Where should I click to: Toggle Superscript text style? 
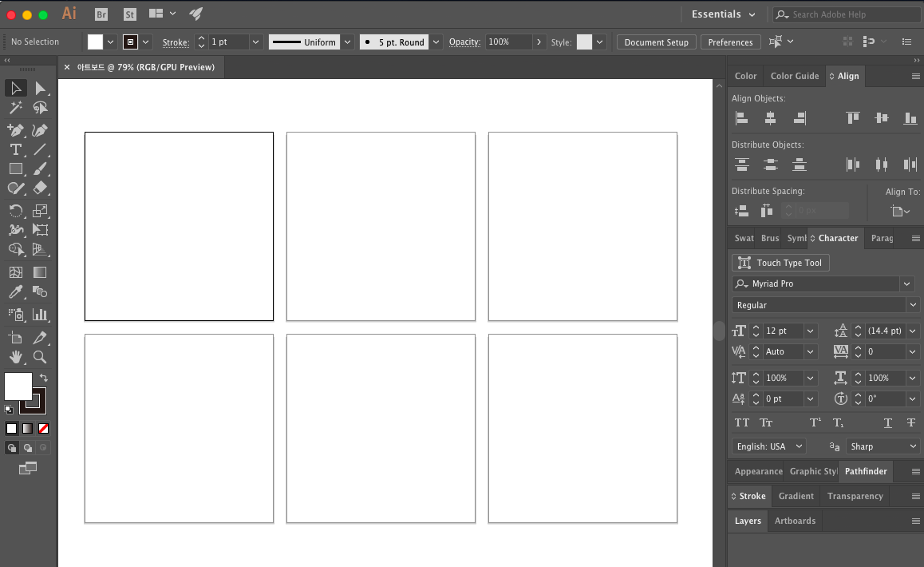click(x=815, y=422)
